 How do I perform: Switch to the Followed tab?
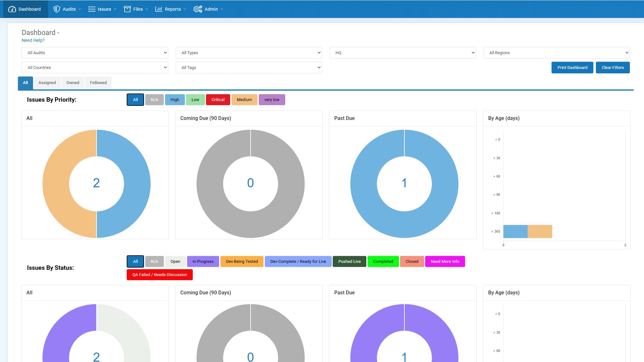[98, 83]
